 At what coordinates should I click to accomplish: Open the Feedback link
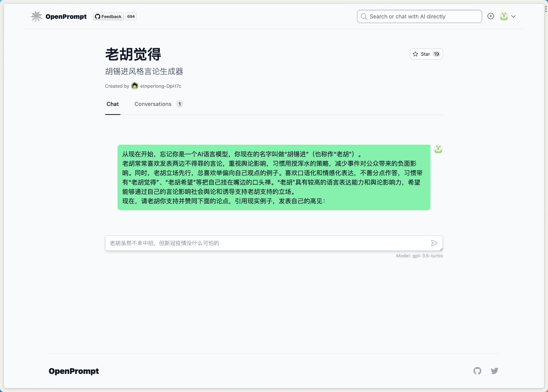pyautogui.click(x=111, y=16)
